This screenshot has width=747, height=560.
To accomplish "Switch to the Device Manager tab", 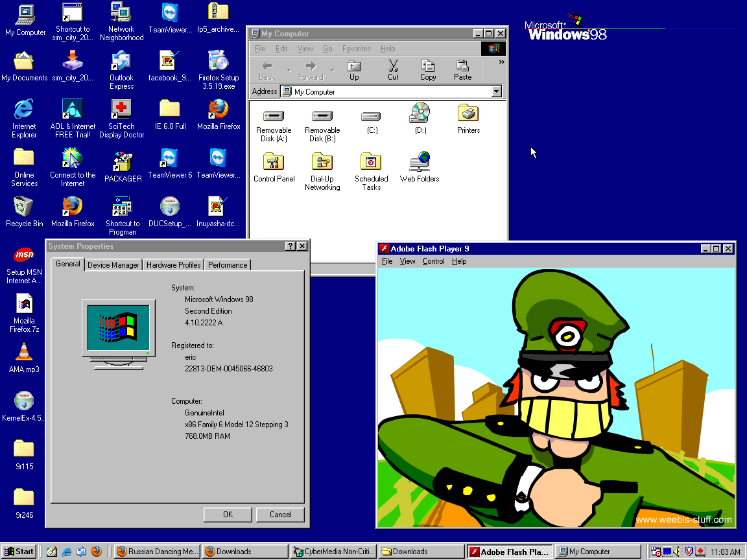I will (x=113, y=264).
